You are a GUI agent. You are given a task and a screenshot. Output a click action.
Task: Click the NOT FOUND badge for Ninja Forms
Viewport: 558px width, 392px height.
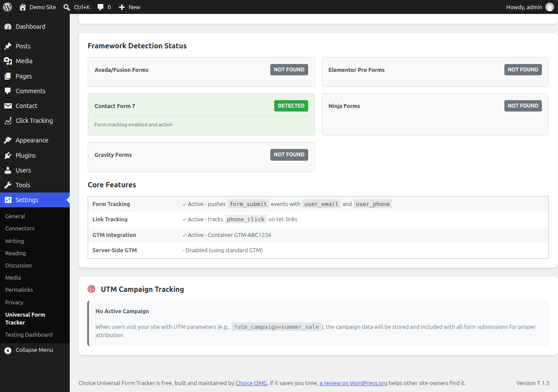point(523,106)
